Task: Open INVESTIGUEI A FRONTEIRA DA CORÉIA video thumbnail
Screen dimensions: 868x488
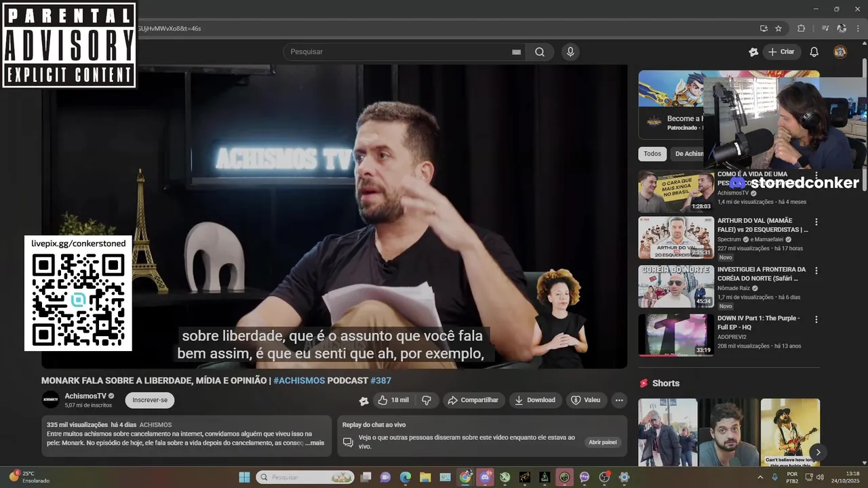Action: 676,287
